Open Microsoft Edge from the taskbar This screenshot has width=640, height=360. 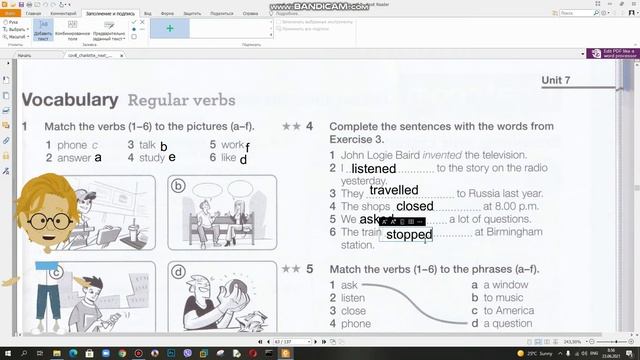(73, 353)
